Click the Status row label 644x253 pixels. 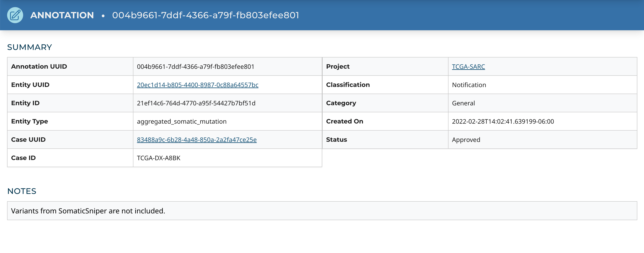pos(336,140)
